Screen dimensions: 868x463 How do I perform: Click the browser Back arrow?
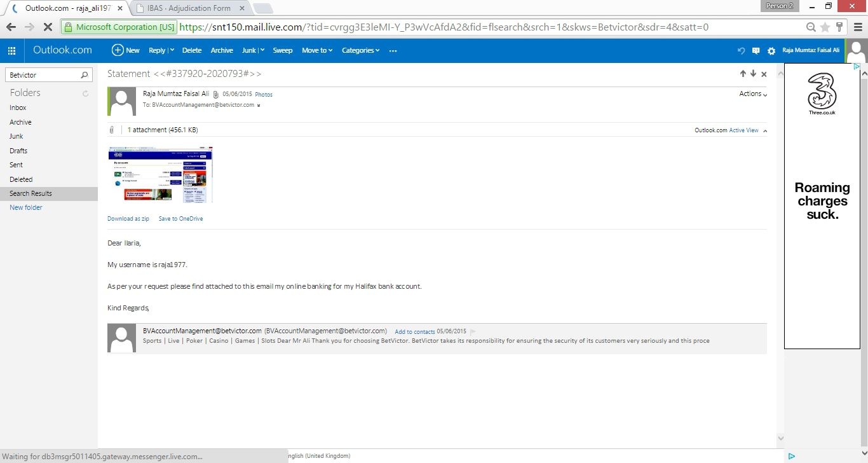coord(11,27)
